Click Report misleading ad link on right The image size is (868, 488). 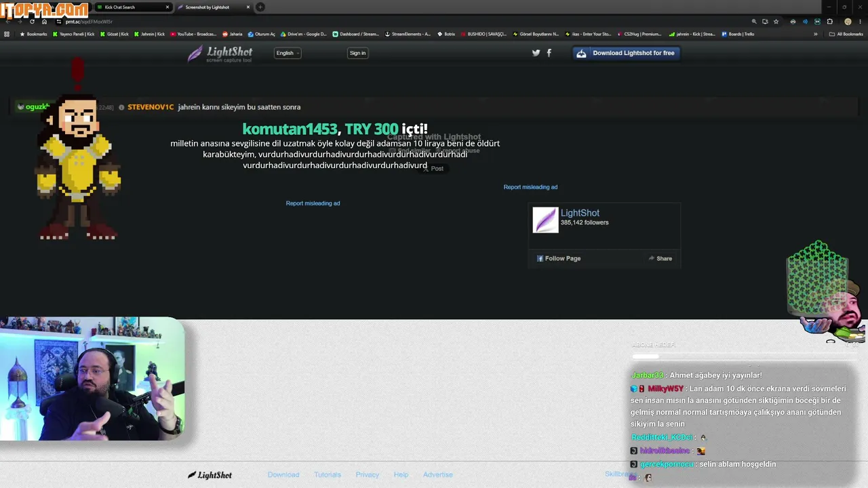(x=530, y=187)
